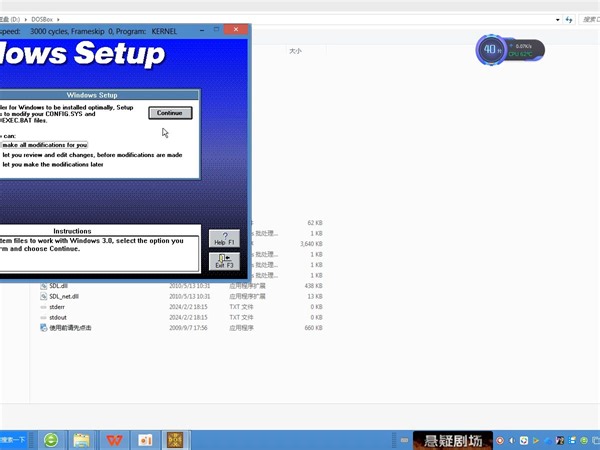
Task: Click the 悬疑剧场 banner in the taskbar
Action: coord(453,440)
